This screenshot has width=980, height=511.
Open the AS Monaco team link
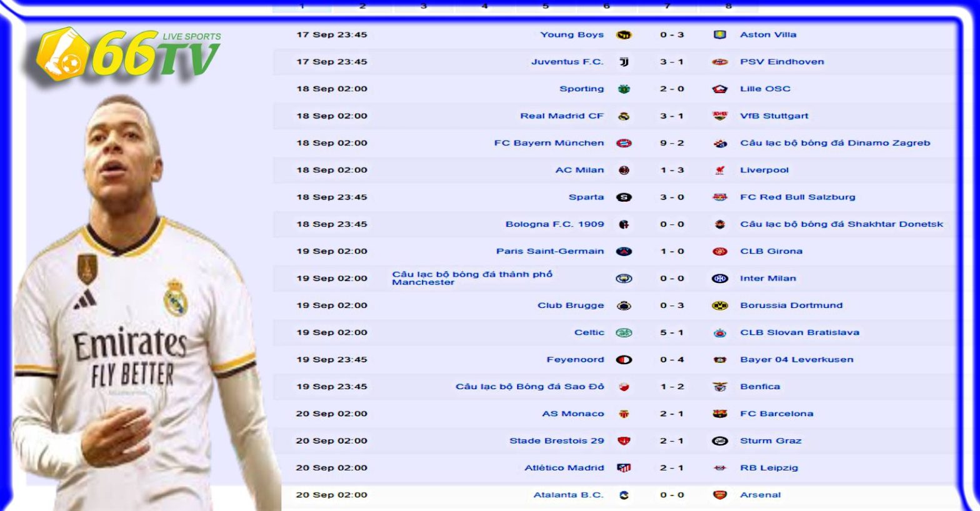(573, 414)
